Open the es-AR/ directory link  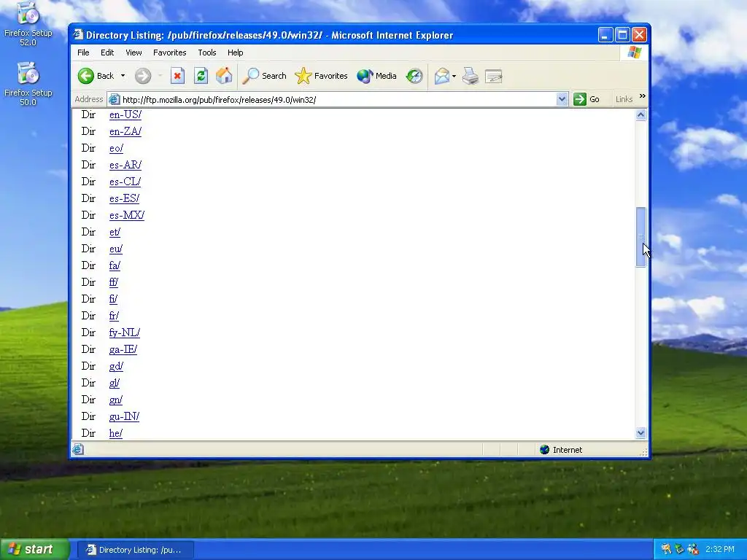pos(125,165)
